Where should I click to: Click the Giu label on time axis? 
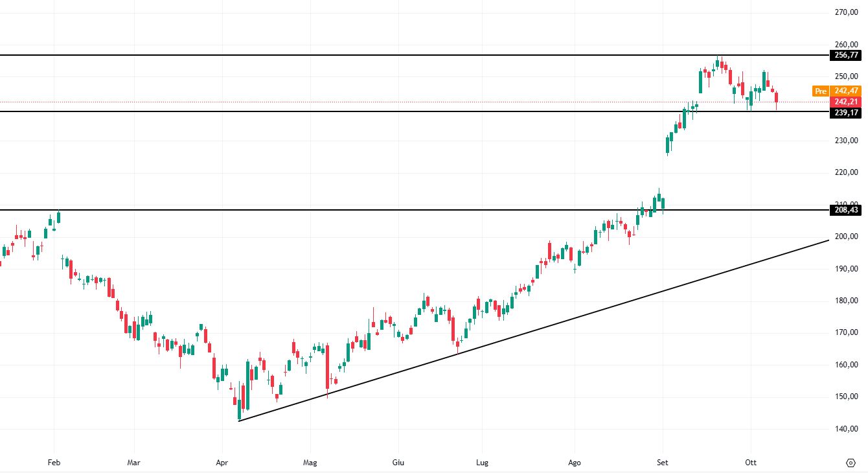[398, 463]
